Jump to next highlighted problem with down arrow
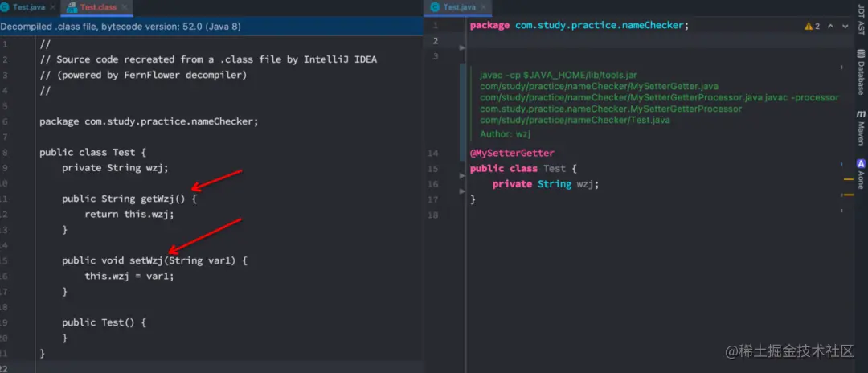The width and height of the screenshot is (868, 373). [x=845, y=26]
